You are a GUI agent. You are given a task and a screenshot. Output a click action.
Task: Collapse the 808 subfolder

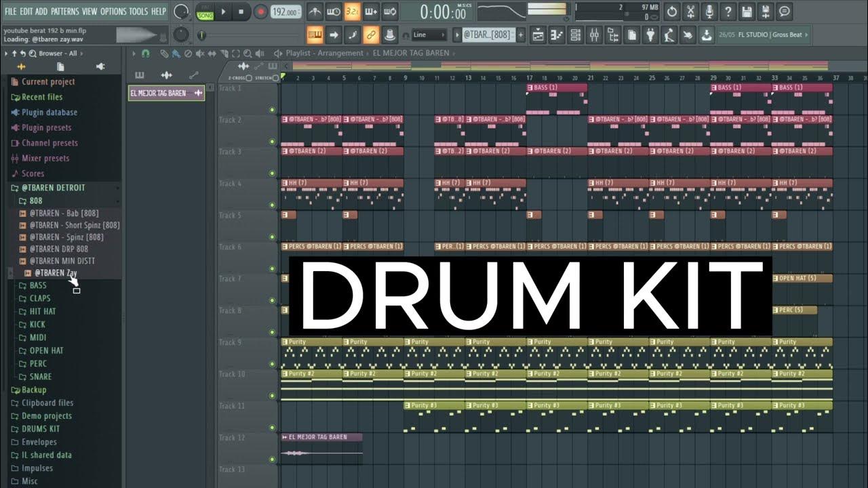[x=35, y=201]
